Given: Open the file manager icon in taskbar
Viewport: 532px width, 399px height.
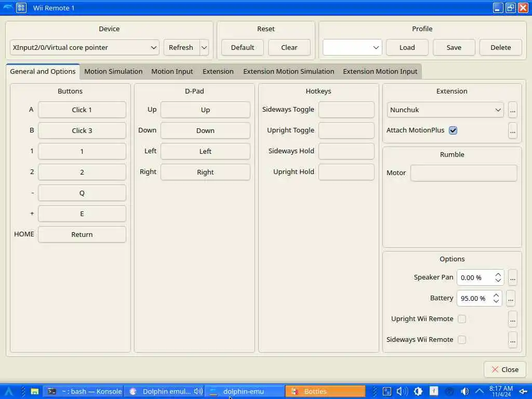Looking at the screenshot, I should point(35,391).
